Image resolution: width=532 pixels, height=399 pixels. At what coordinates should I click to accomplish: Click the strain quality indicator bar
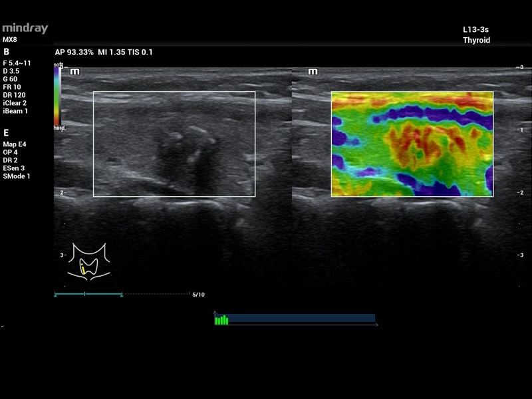click(x=295, y=319)
